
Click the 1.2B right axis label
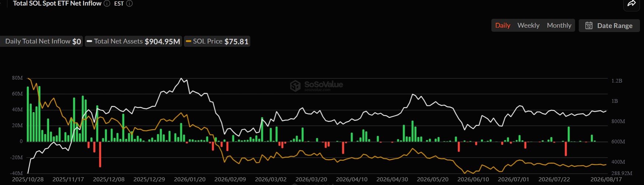(617, 81)
